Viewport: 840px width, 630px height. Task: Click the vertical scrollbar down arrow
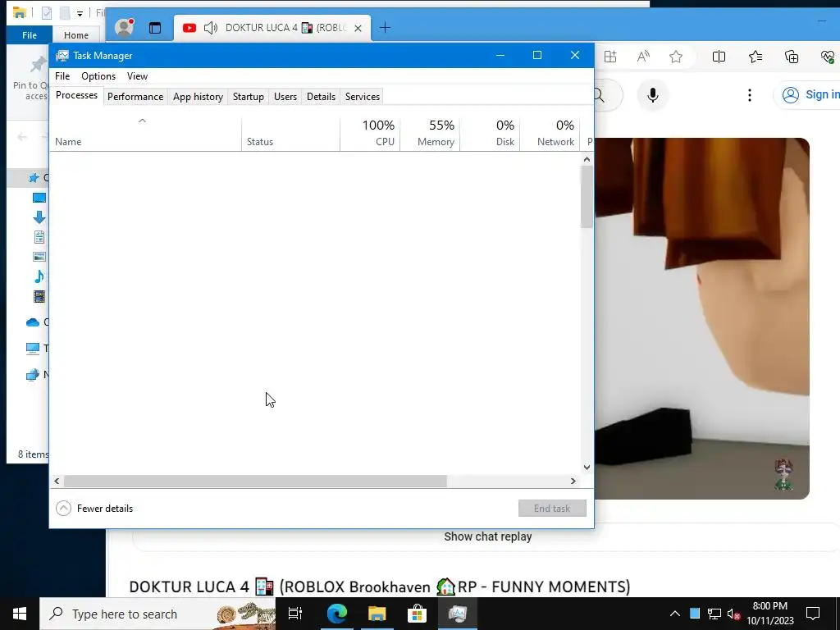(x=587, y=467)
